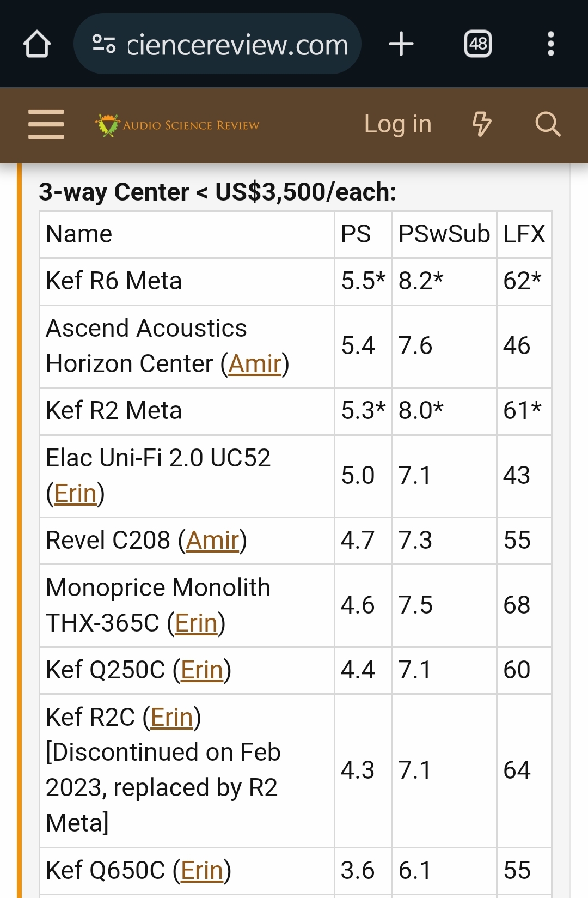This screenshot has width=588, height=898.
Task: Open Amir's Ascend Acoustics Horizon Center review
Action: click(255, 364)
